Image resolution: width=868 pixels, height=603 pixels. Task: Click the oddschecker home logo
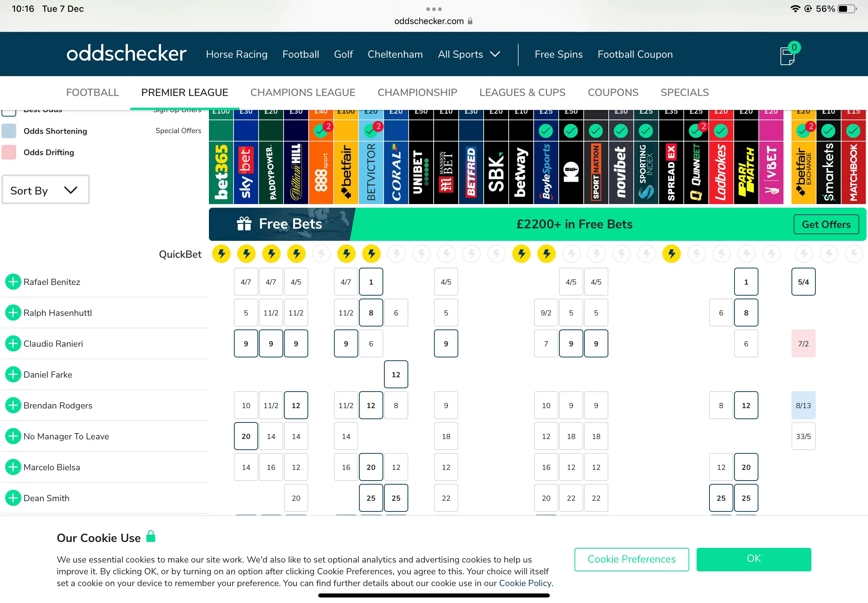126,54
